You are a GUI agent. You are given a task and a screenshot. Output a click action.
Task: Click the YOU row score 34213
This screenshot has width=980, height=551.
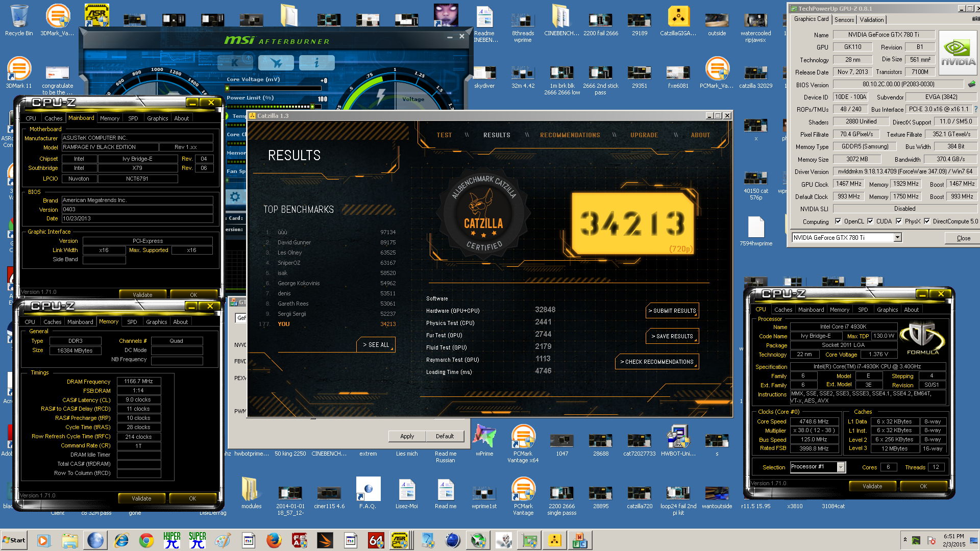(x=388, y=324)
